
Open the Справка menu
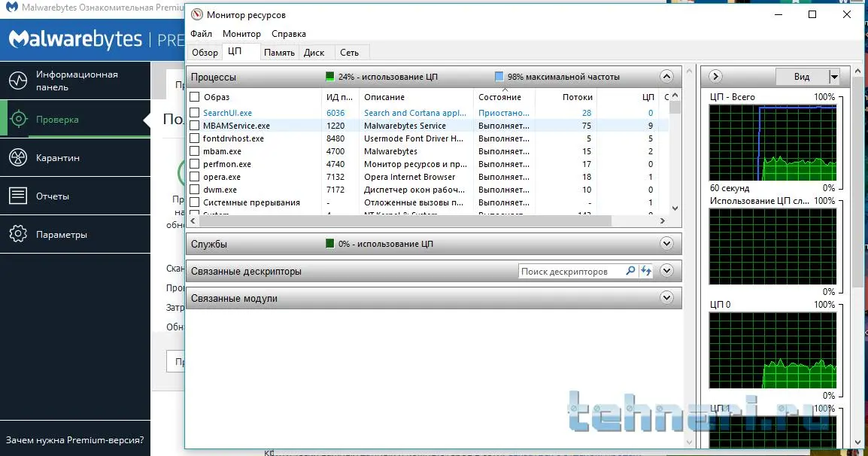[288, 34]
